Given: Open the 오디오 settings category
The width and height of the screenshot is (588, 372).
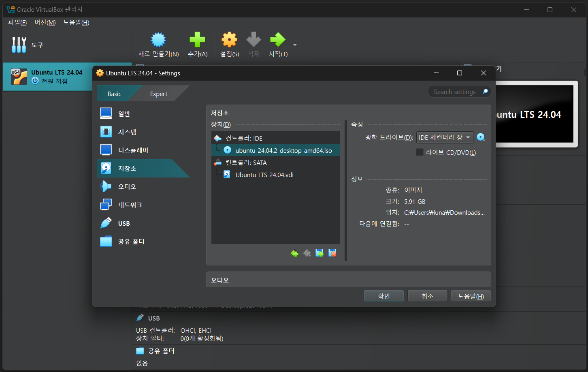Looking at the screenshot, I should pyautogui.click(x=143, y=186).
